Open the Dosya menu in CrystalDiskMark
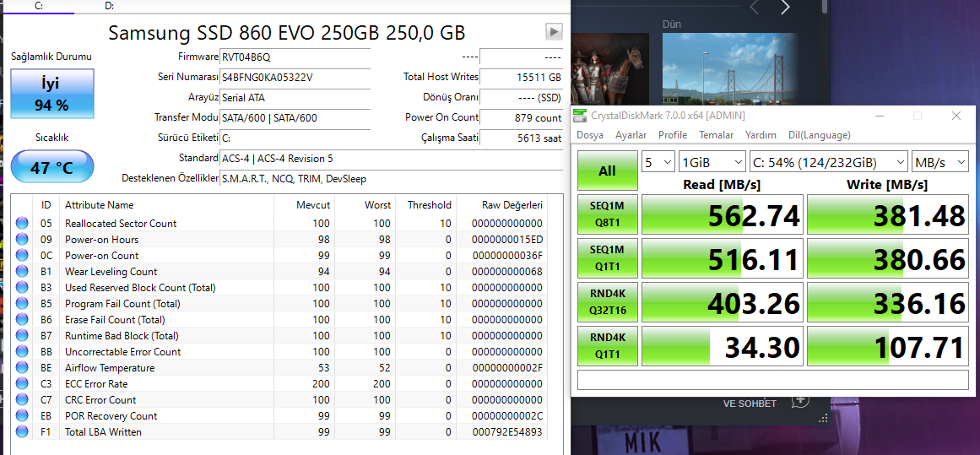980x455 pixels. 590,135
